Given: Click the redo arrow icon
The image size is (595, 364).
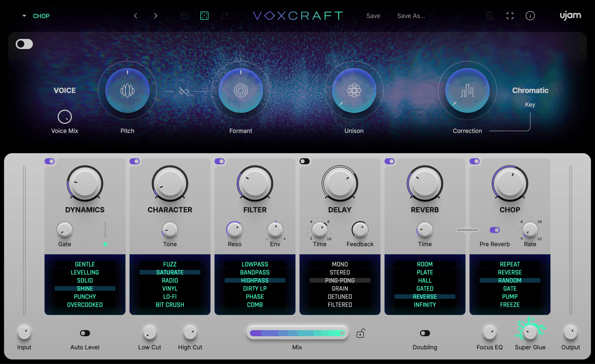Looking at the screenshot, I should 224,15.
